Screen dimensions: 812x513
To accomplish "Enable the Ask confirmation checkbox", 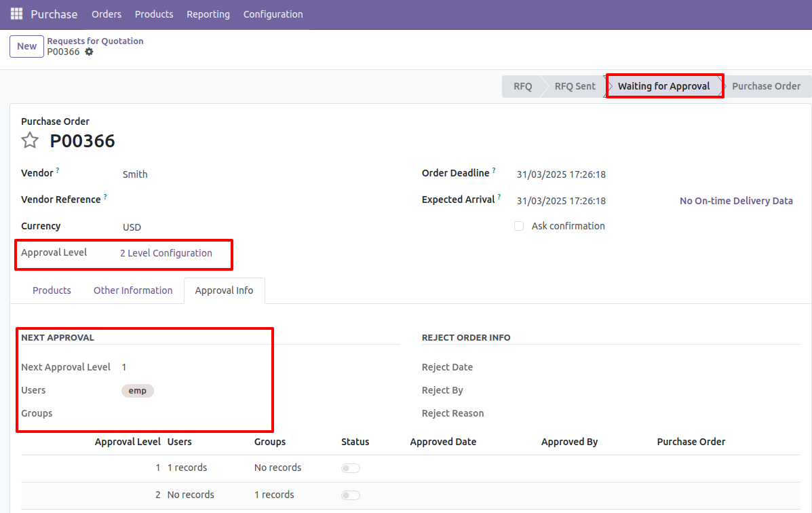I will click(519, 225).
